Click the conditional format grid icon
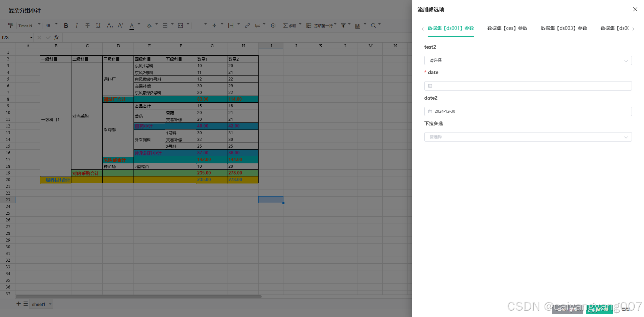This screenshot has height=317, width=644. tap(358, 26)
